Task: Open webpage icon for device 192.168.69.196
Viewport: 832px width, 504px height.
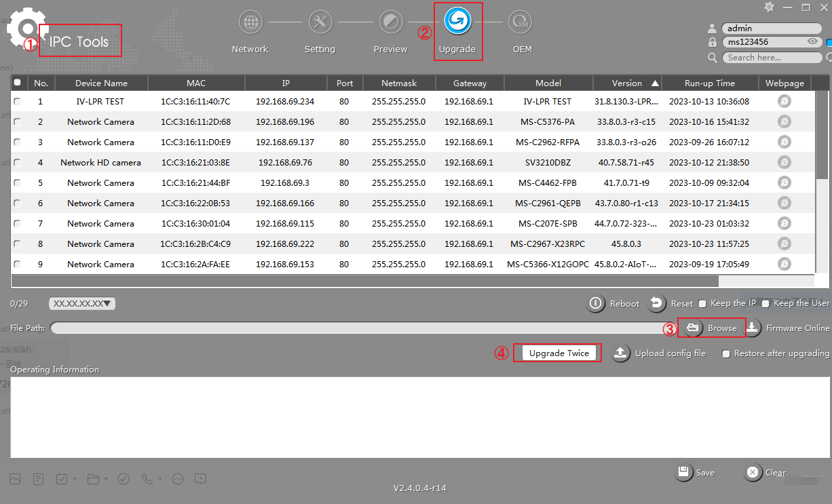Action: (x=784, y=121)
